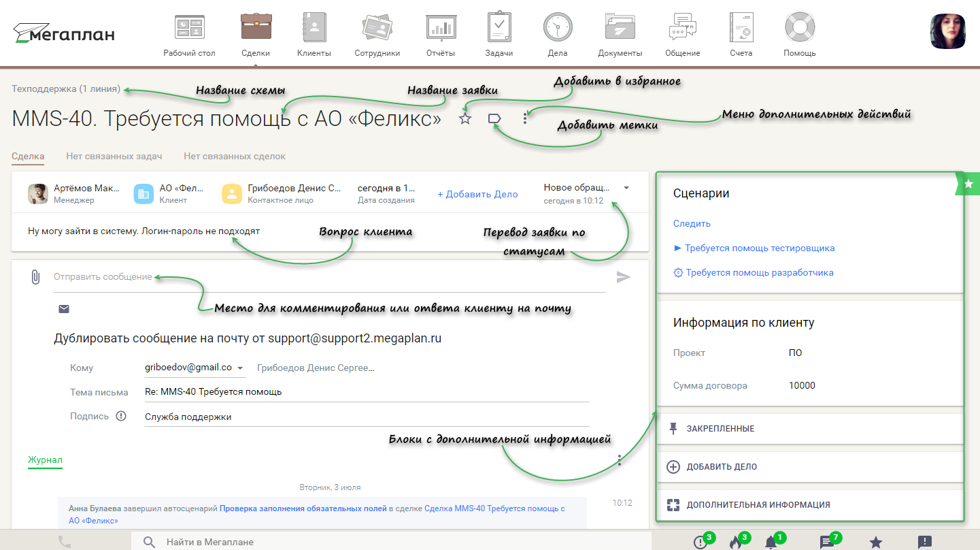The width and height of the screenshot is (980, 550).
Task: Expand the Новое обращ... status dropdown
Action: [x=626, y=187]
